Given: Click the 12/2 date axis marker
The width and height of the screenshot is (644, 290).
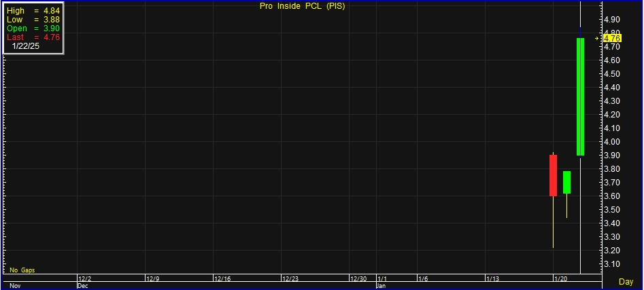Looking at the screenshot, I should coord(85,278).
